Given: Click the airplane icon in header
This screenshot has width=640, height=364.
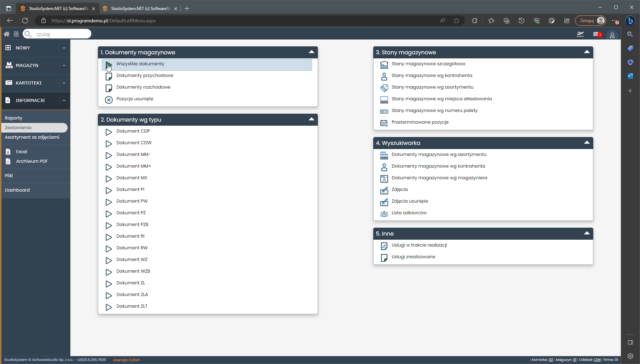Looking at the screenshot, I should 580,34.
